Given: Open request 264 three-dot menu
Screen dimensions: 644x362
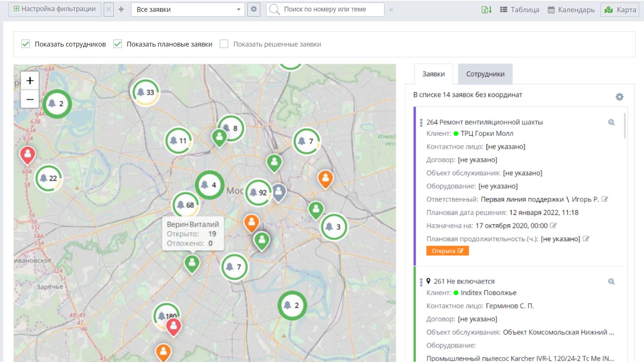Looking at the screenshot, I should (x=421, y=123).
